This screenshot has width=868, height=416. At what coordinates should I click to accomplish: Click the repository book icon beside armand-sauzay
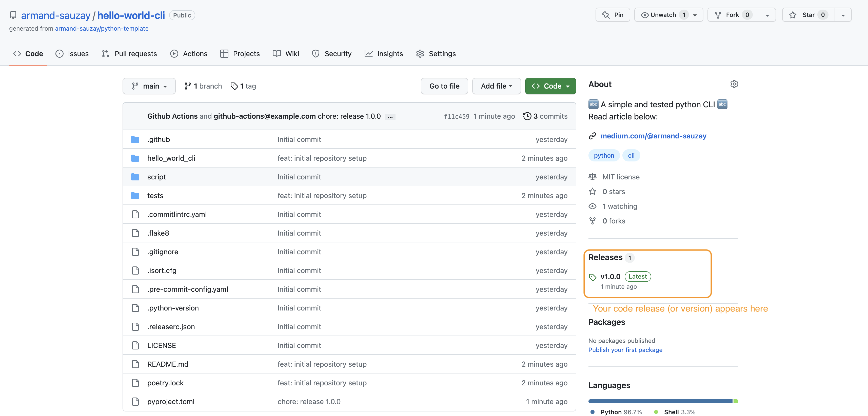(x=13, y=15)
